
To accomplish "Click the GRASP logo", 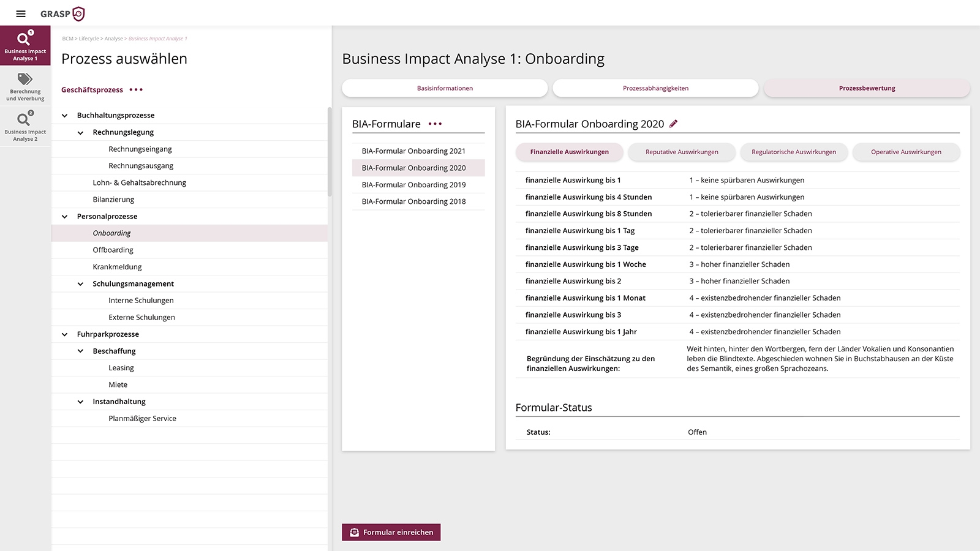I will click(62, 13).
